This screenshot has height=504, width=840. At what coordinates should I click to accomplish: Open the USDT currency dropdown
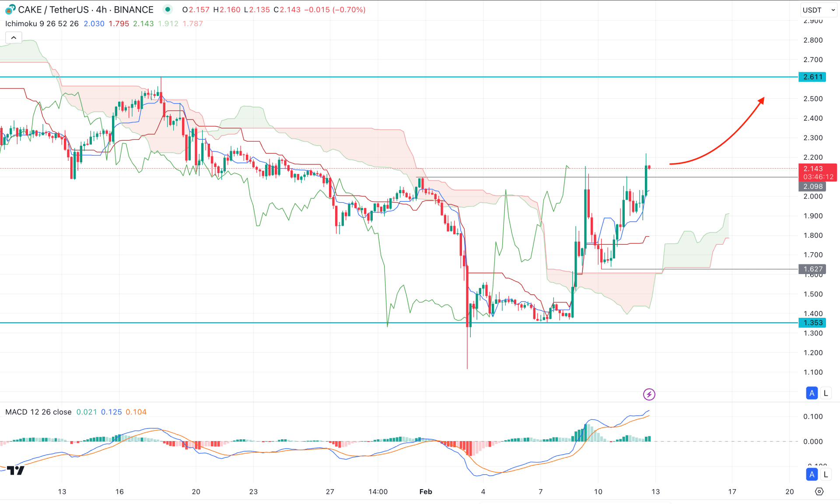point(818,10)
